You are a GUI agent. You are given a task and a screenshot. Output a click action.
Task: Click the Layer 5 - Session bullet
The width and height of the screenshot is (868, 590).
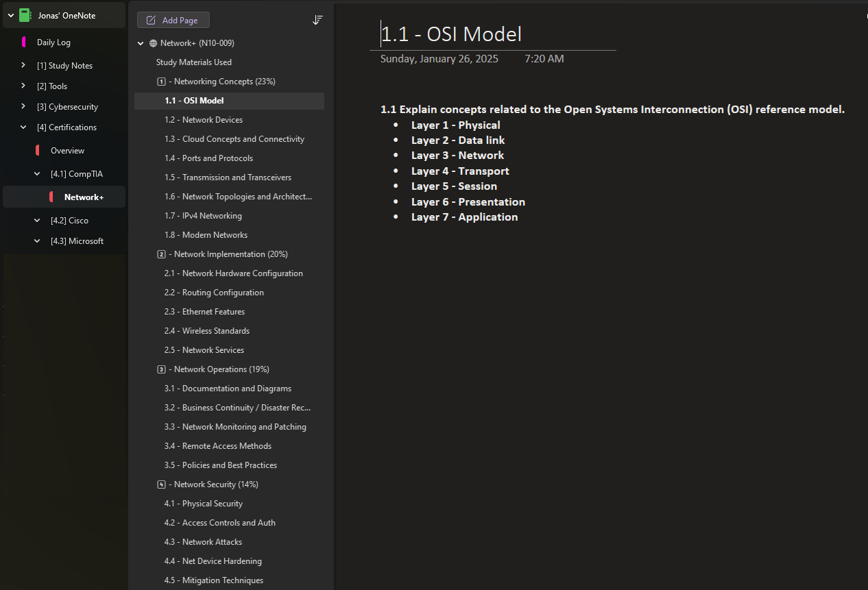(x=454, y=186)
